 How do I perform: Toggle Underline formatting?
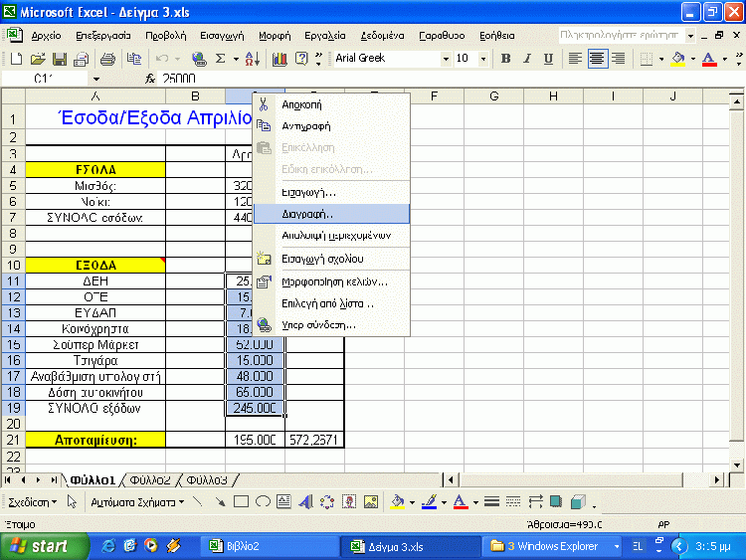tap(548, 59)
